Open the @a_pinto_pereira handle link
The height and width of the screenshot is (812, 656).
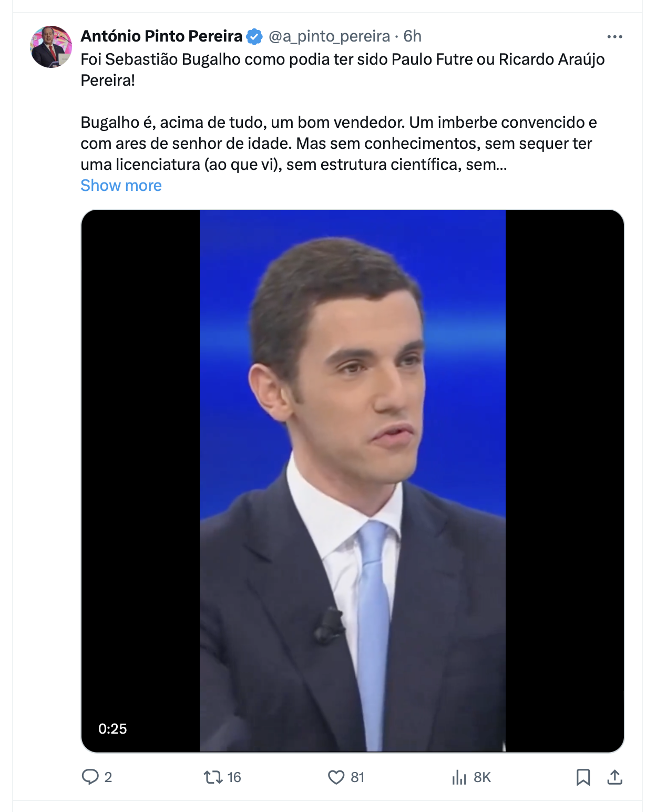pos(329,36)
